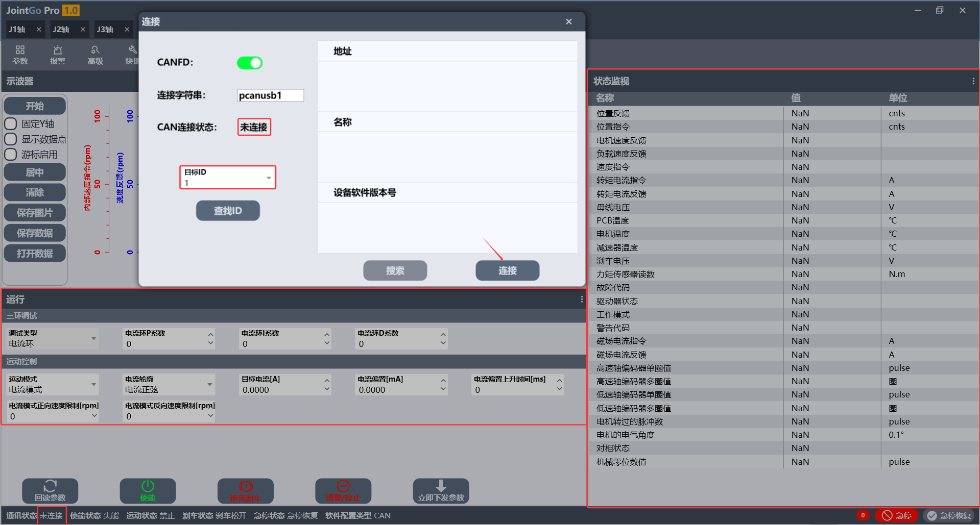Enable the 游标启用 cursor checkbox

(x=11, y=155)
